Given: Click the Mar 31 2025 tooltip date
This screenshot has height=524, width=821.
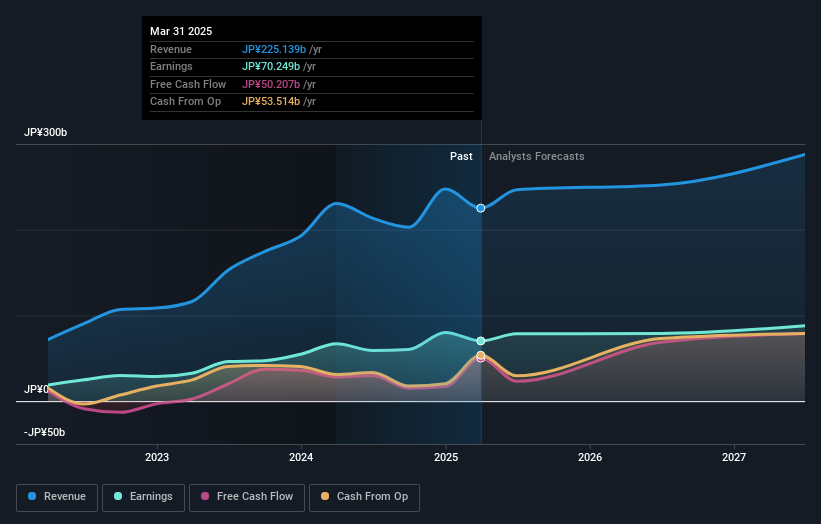Looking at the screenshot, I should (181, 31).
